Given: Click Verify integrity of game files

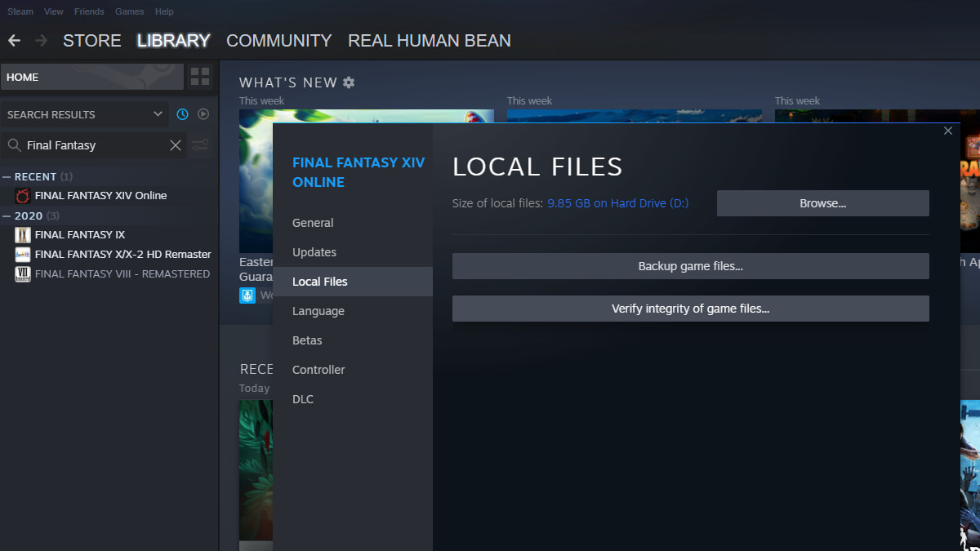Looking at the screenshot, I should coord(690,309).
